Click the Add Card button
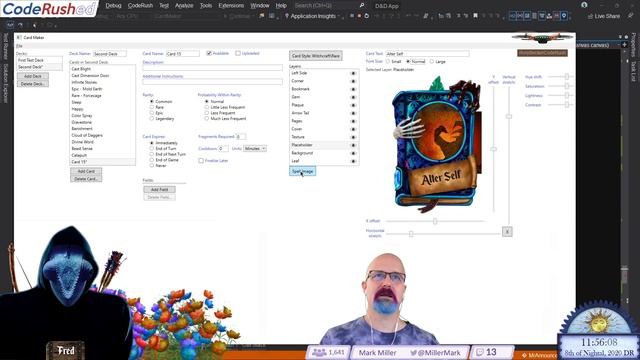The width and height of the screenshot is (640, 360). point(86,171)
